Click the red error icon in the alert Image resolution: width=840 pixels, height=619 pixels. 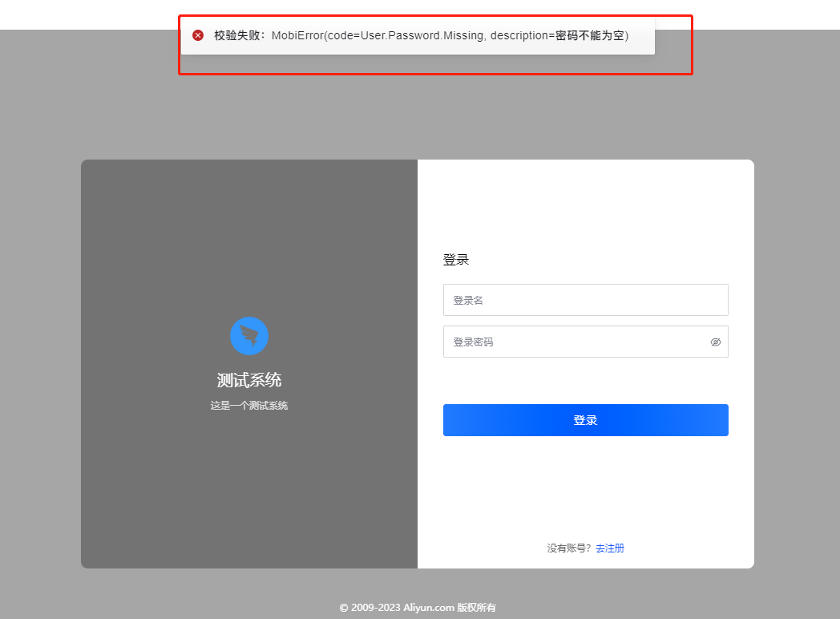198,35
